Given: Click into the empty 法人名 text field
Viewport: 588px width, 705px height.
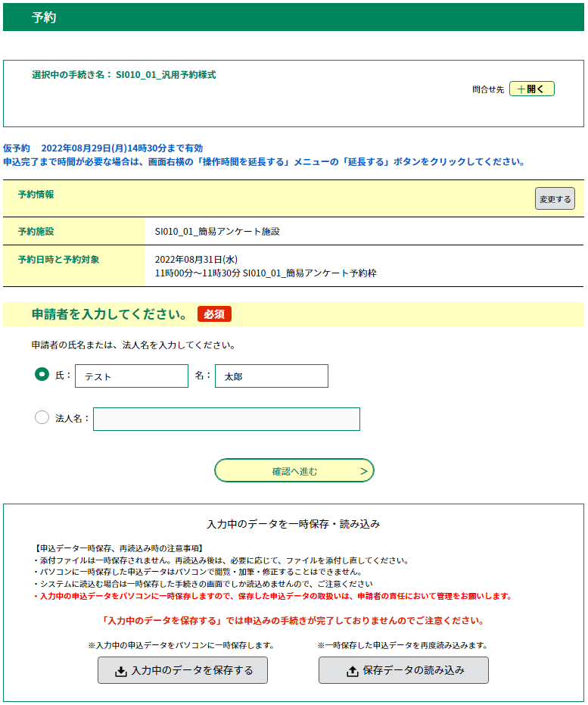Looking at the screenshot, I should (x=226, y=420).
